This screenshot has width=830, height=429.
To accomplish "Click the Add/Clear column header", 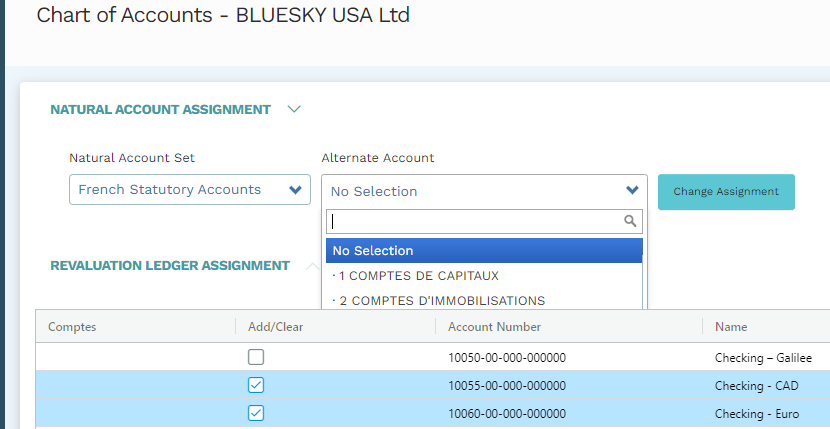I will 275,327.
